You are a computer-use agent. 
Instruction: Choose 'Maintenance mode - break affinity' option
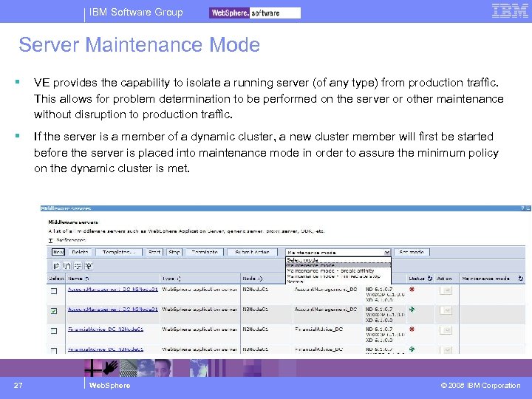click(x=338, y=270)
